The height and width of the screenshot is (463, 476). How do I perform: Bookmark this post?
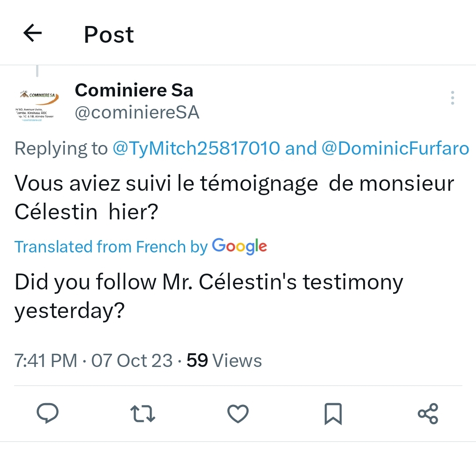333,413
